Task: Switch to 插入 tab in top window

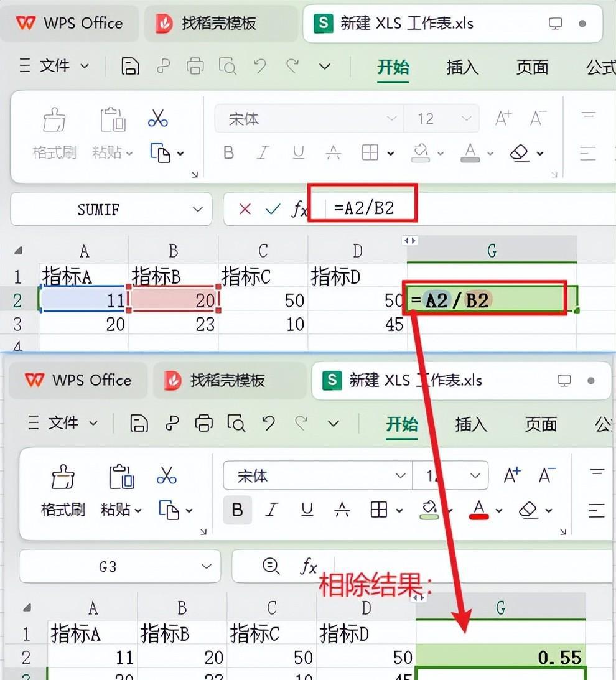Action: [462, 67]
